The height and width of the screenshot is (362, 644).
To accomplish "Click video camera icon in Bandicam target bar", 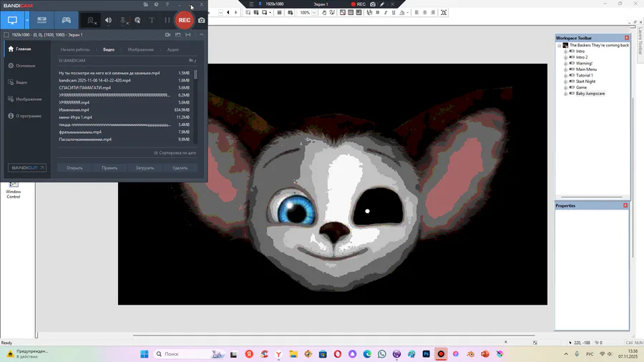I will (167, 35).
